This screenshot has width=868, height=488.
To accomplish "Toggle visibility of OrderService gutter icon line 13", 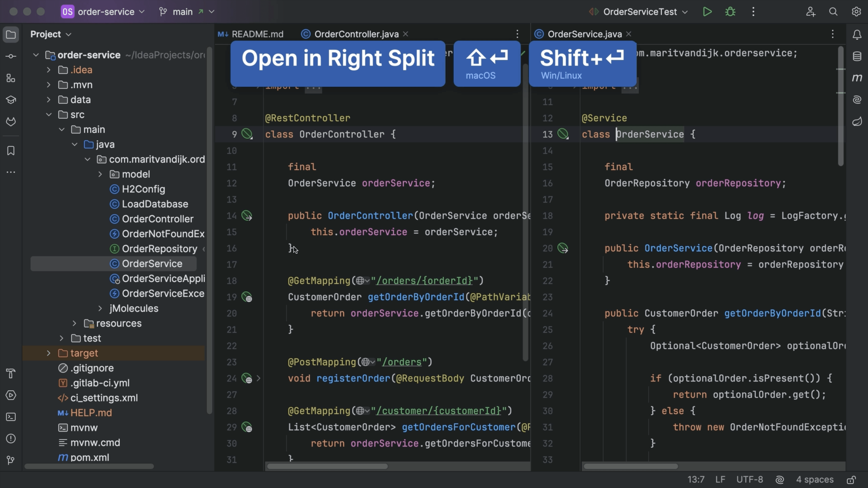I will pos(563,134).
